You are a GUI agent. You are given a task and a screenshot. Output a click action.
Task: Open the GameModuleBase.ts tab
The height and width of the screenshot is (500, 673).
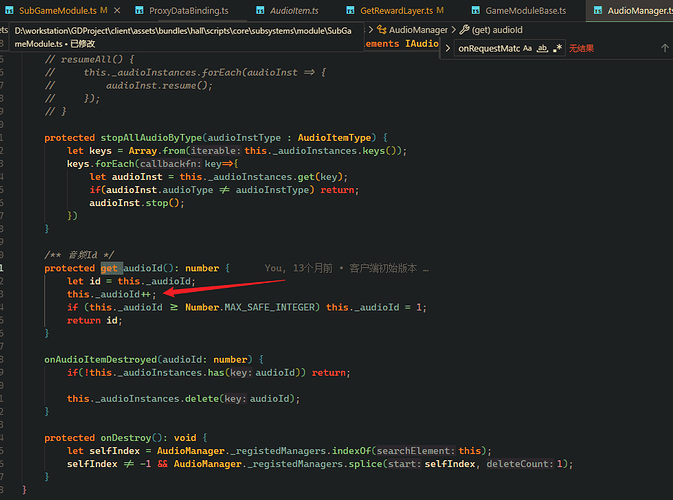525,11
